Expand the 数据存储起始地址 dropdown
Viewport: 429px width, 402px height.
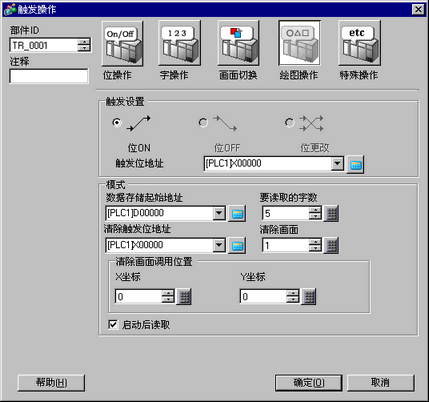(219, 213)
